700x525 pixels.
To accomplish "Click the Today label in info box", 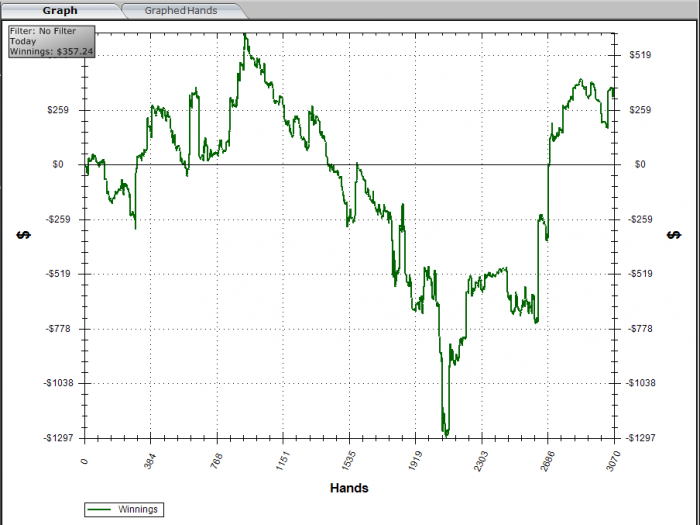I will (23, 41).
